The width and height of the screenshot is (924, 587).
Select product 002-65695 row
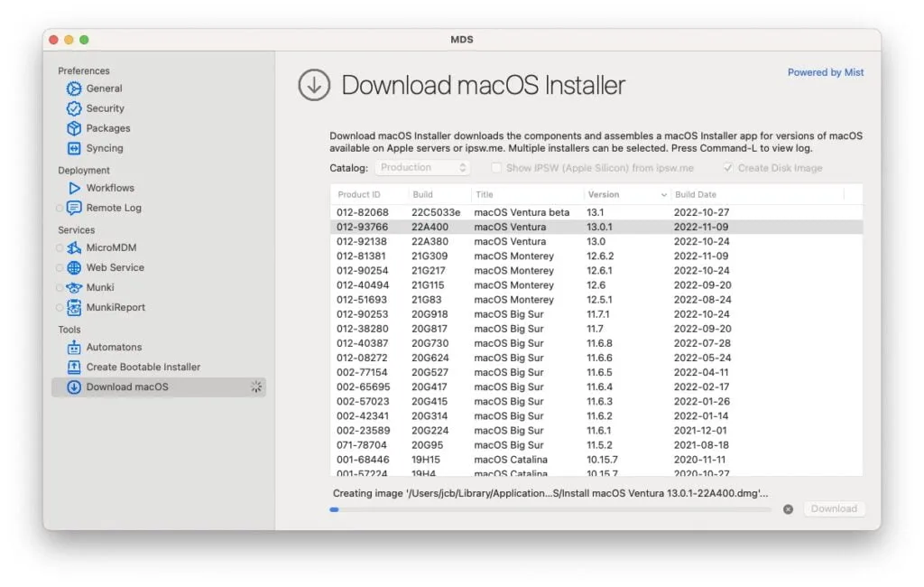pos(596,387)
